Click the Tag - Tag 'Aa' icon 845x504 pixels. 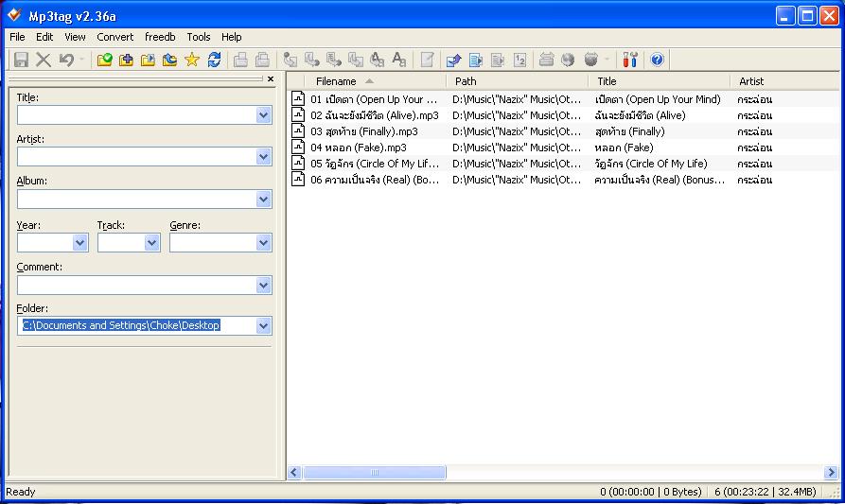[x=378, y=60]
